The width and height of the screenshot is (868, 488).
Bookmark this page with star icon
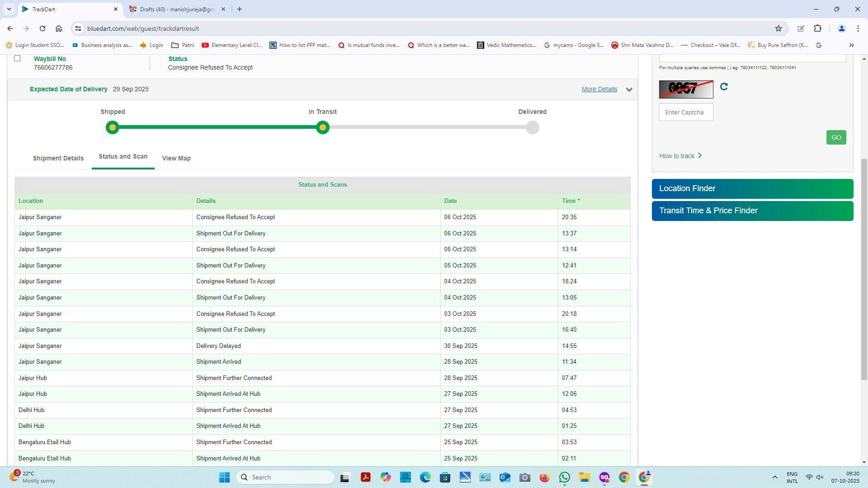[x=778, y=28]
